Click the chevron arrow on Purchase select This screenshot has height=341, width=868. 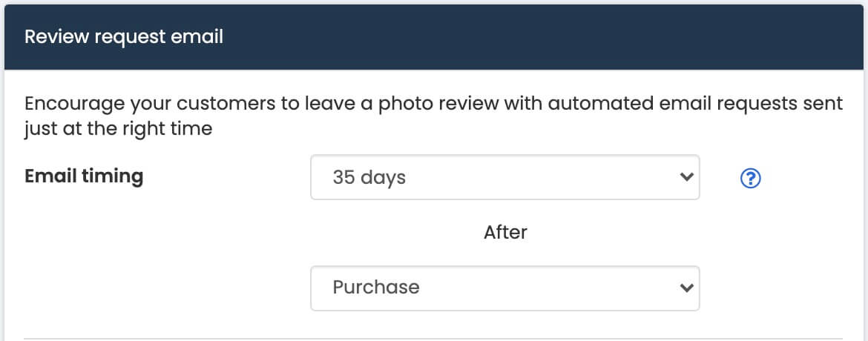(686, 288)
